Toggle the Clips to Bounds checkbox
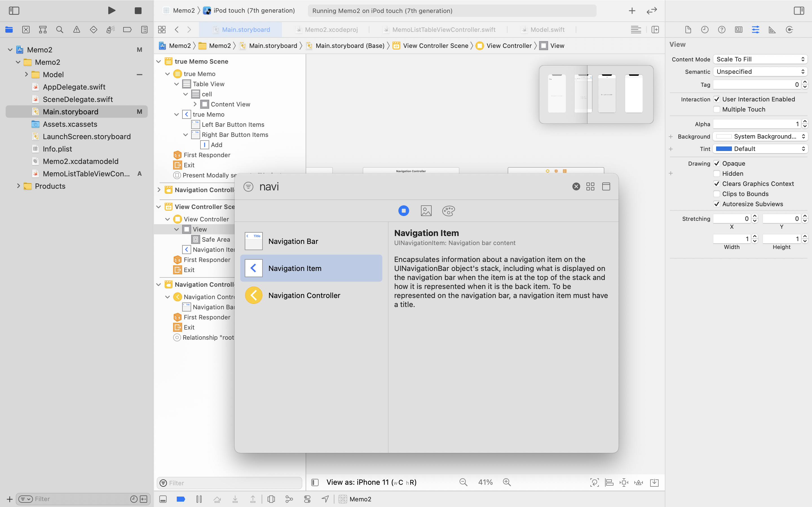 (x=717, y=194)
